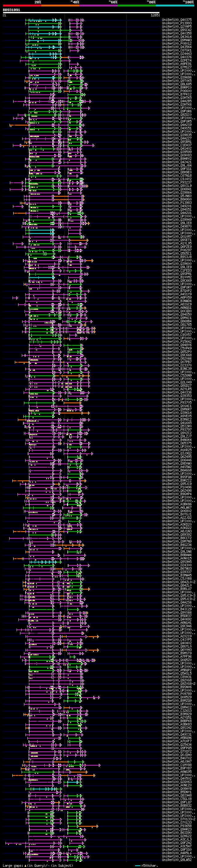Select the UniRef100_Q9AR23 row label

coord(177,829)
